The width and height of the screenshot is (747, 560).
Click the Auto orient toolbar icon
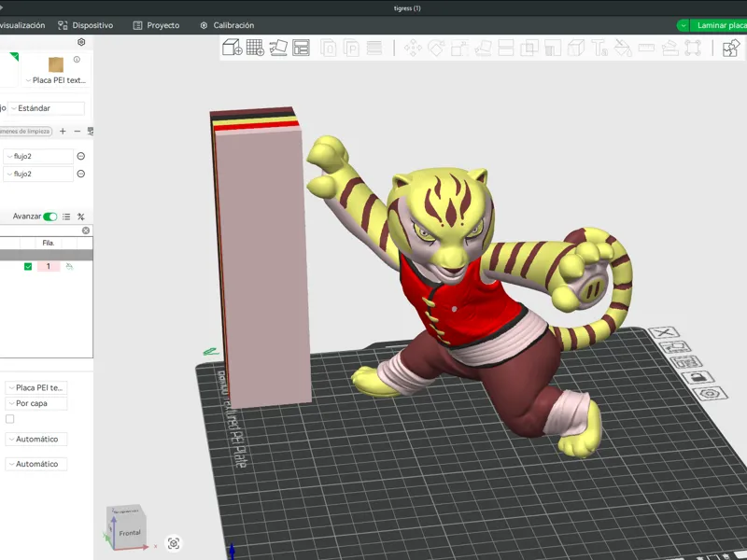click(x=278, y=48)
